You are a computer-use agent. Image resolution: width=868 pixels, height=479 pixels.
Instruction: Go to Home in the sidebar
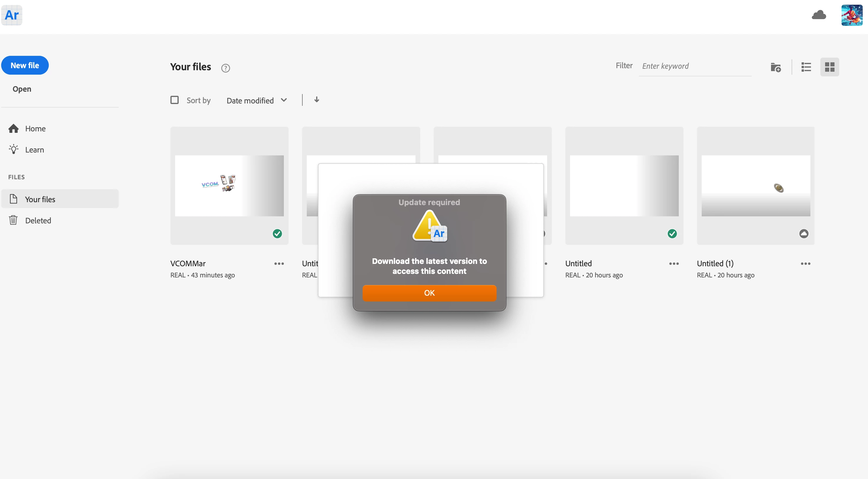(x=35, y=128)
